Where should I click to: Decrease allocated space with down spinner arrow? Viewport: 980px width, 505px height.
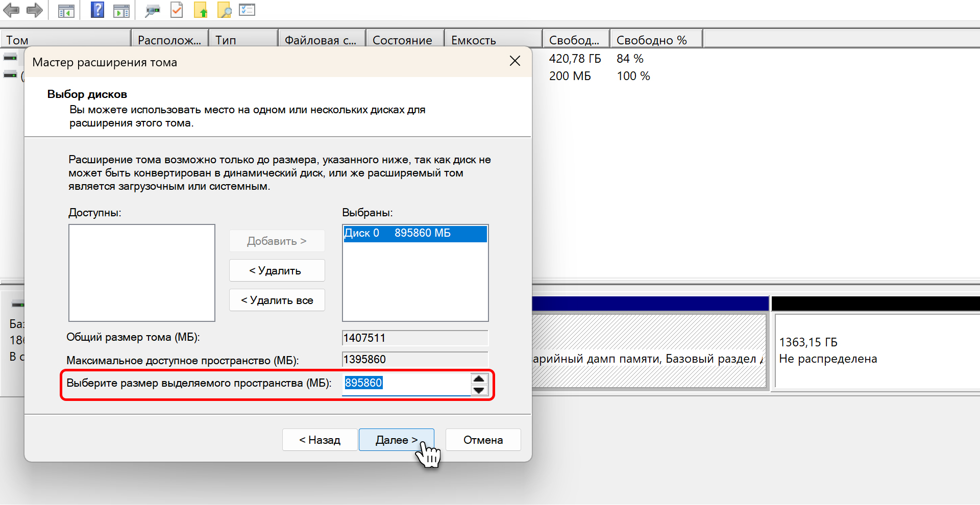pos(479,390)
